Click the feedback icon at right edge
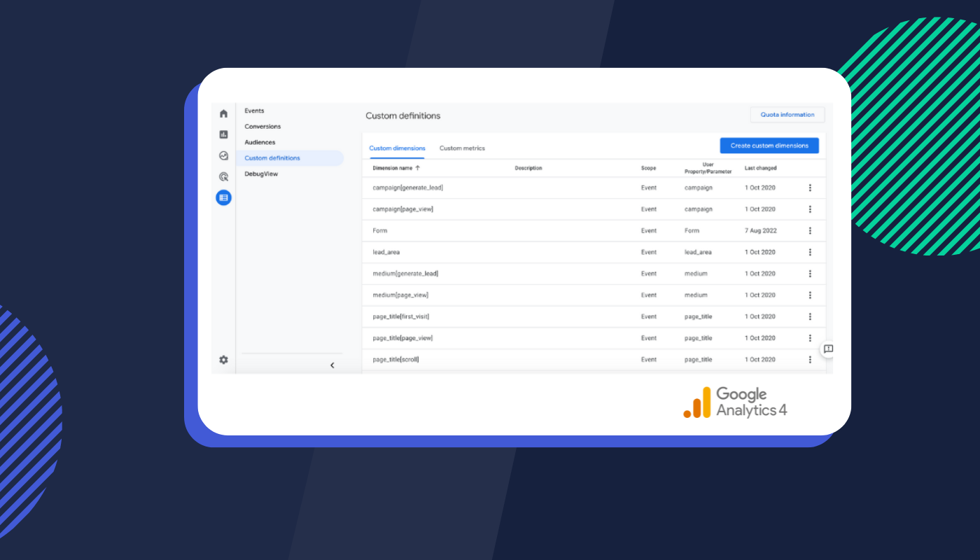The image size is (980, 560). 828,349
